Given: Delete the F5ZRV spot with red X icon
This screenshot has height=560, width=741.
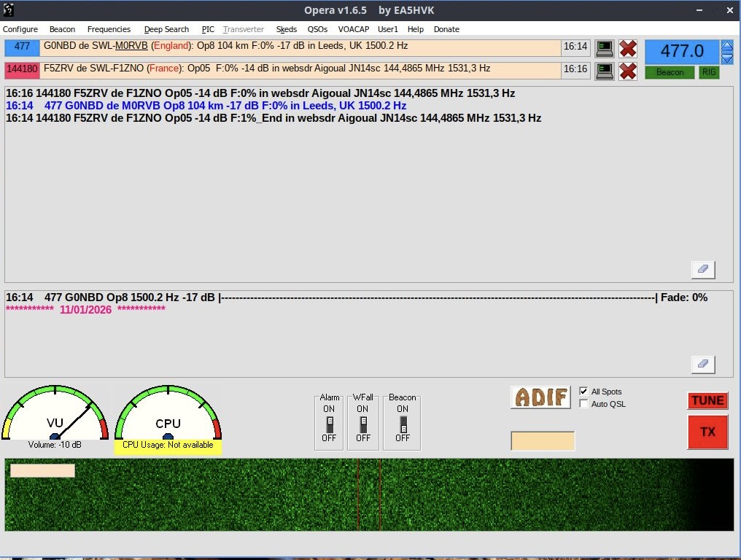Looking at the screenshot, I should tap(628, 69).
